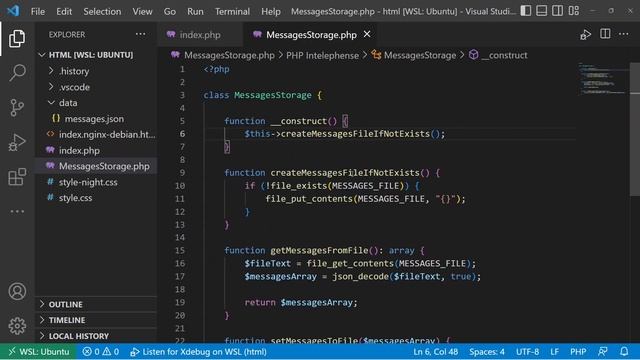Close the MessagesStorage.php tab

367,34
